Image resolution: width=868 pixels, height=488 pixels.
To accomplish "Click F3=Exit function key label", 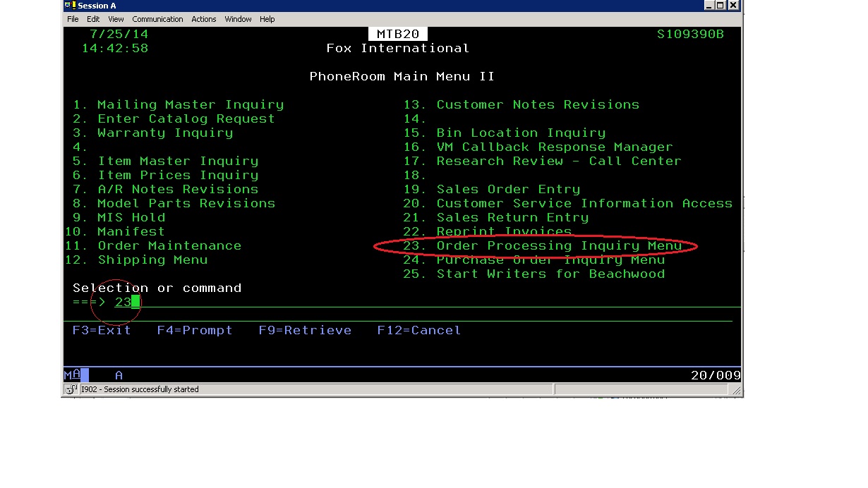I will pos(102,330).
